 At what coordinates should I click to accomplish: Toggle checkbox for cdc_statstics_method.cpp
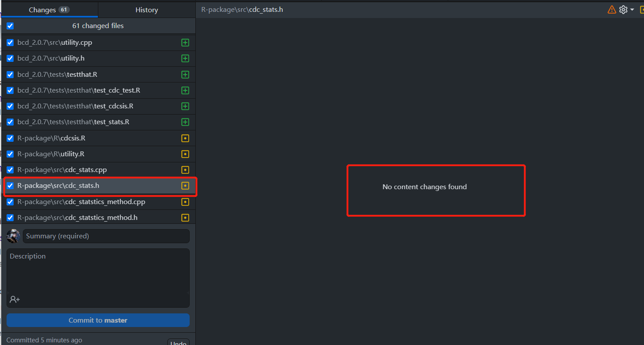pos(10,202)
